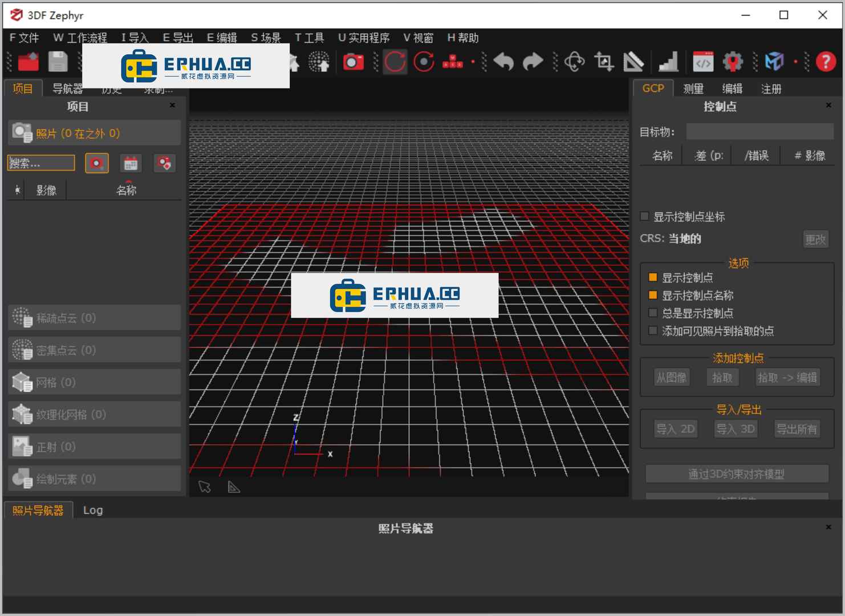The image size is (845, 616).
Task: Expand the 照片 (0 在之外 0) section
Action: [95, 133]
